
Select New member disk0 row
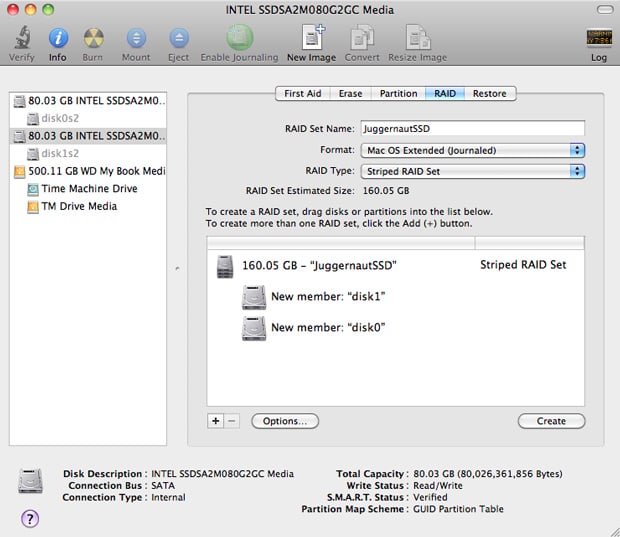coord(395,328)
